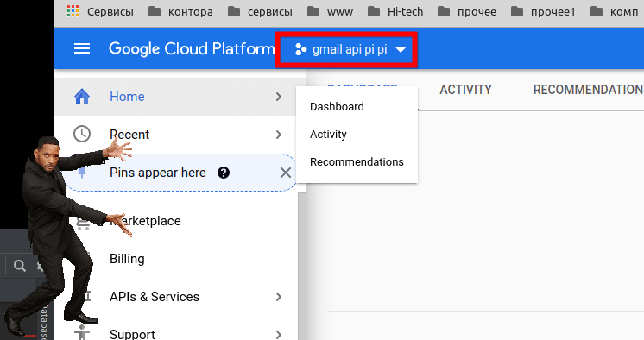The height and width of the screenshot is (340, 644).
Task: Expand the Recent submenu chevron
Action: point(279,135)
